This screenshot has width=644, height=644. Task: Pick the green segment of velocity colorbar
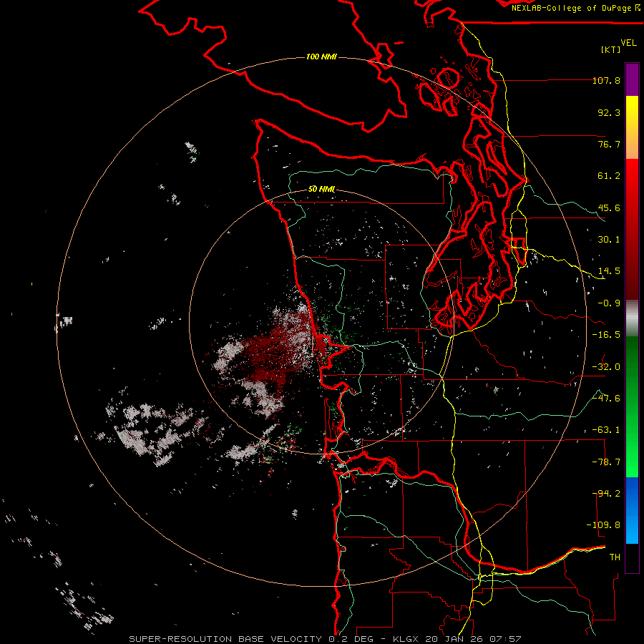(632, 406)
